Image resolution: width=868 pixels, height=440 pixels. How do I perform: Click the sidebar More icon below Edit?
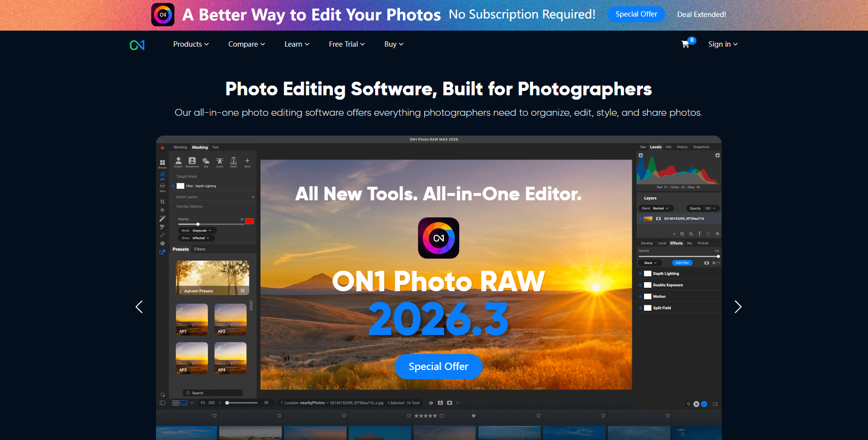(162, 187)
